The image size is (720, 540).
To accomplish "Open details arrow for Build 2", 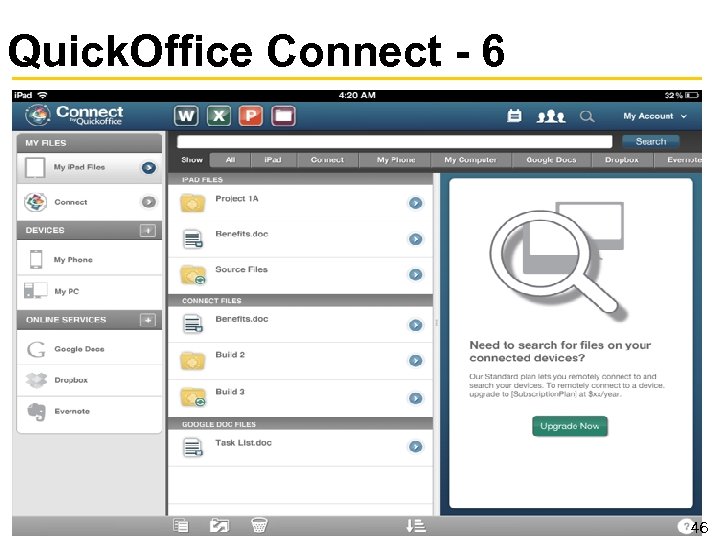I will click(x=415, y=360).
